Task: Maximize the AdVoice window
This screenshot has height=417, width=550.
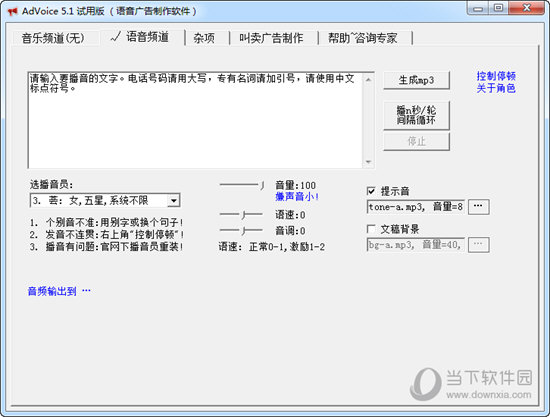Action: (x=498, y=8)
